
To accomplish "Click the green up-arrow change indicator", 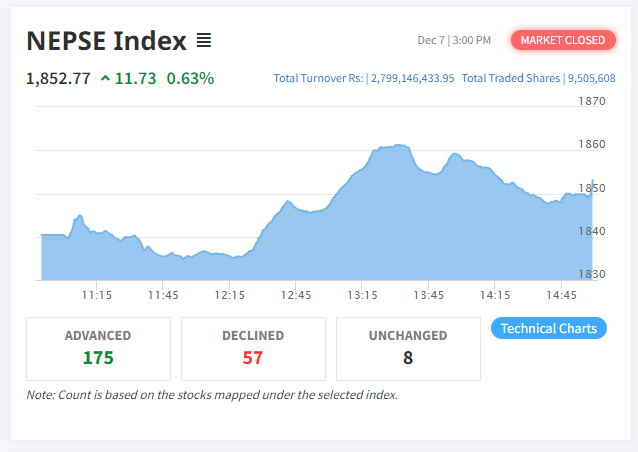I will 106,78.
